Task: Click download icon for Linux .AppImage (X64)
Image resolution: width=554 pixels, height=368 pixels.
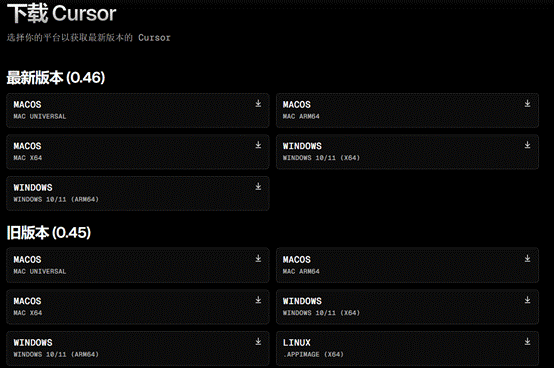Action: [x=528, y=341]
